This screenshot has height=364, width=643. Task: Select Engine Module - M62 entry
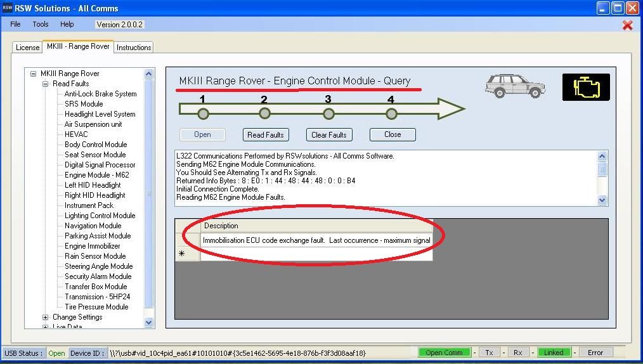(x=97, y=175)
